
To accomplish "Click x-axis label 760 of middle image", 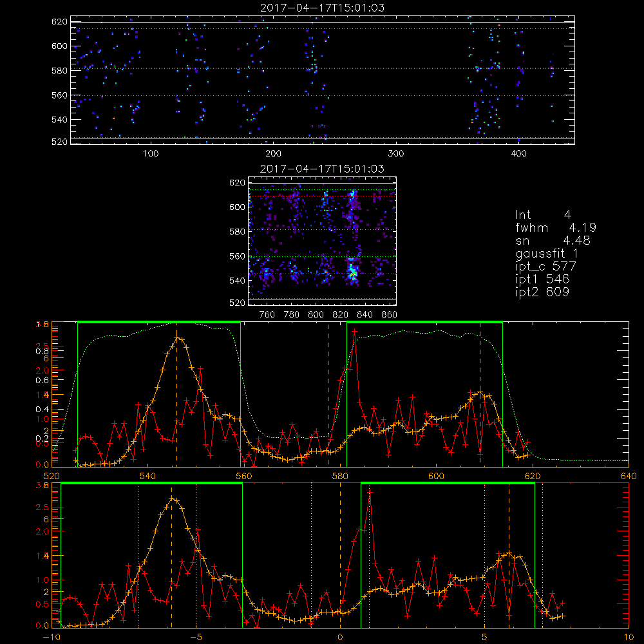I will (267, 315).
